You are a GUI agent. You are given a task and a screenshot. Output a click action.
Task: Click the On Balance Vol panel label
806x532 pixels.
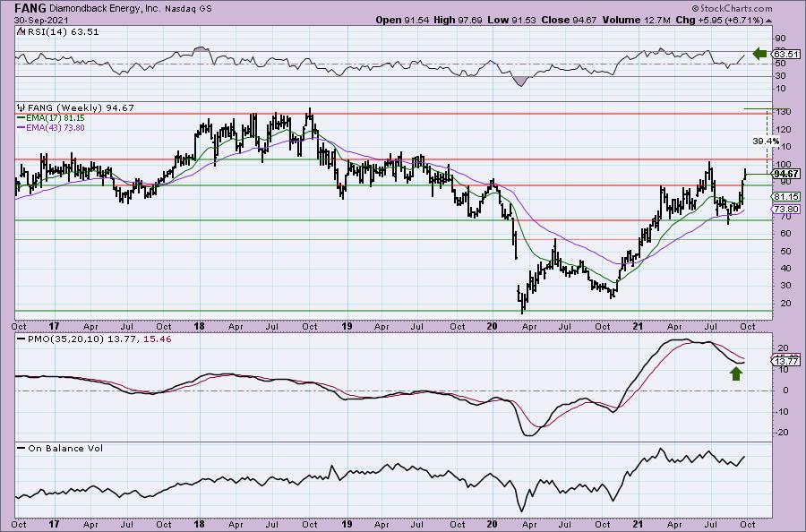point(65,448)
